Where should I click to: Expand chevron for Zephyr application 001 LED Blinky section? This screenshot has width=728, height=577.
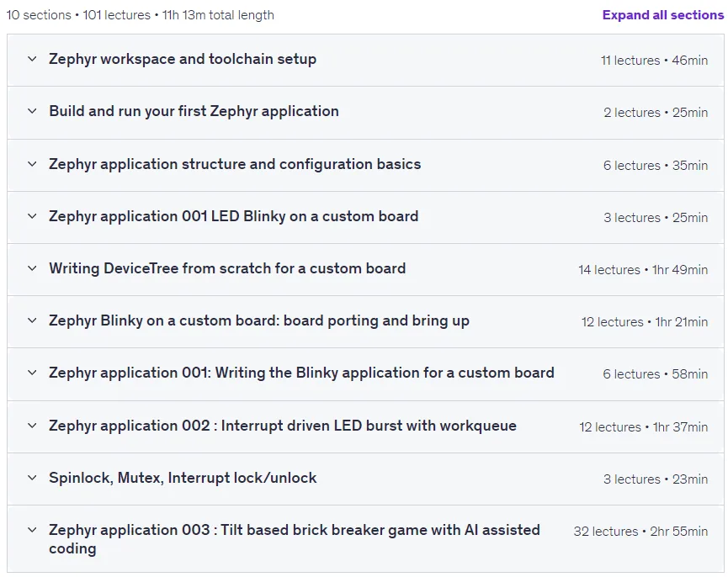tap(32, 216)
